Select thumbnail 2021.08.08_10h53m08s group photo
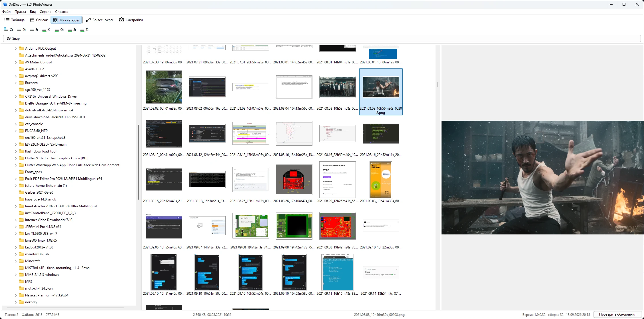 338,87
